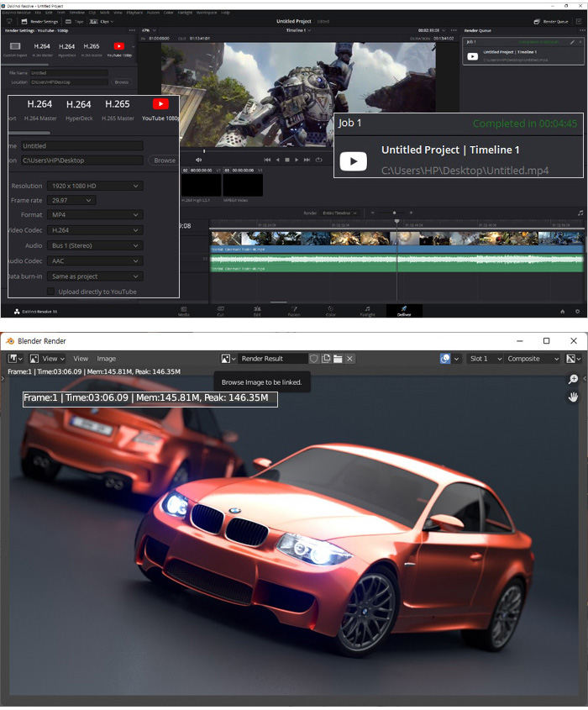
Task: Switch to the Fusion page
Action: [294, 311]
